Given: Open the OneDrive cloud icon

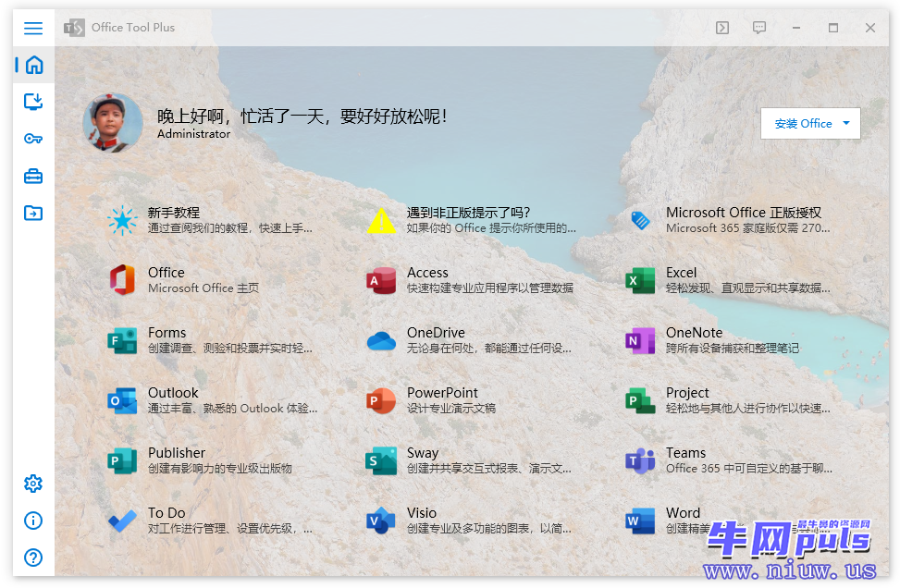Looking at the screenshot, I should coord(381,341).
